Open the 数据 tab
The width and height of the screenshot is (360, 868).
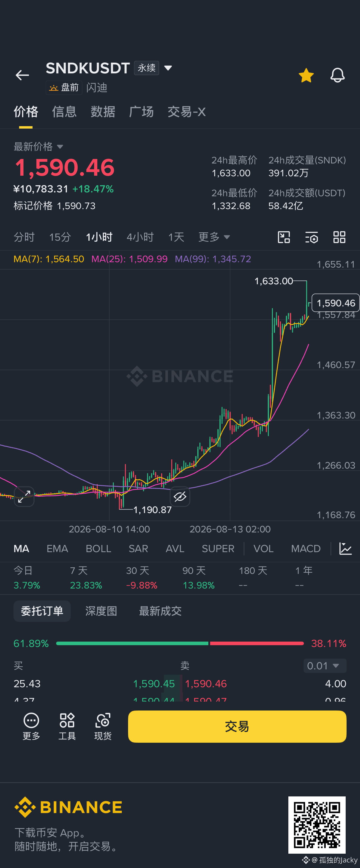103,112
